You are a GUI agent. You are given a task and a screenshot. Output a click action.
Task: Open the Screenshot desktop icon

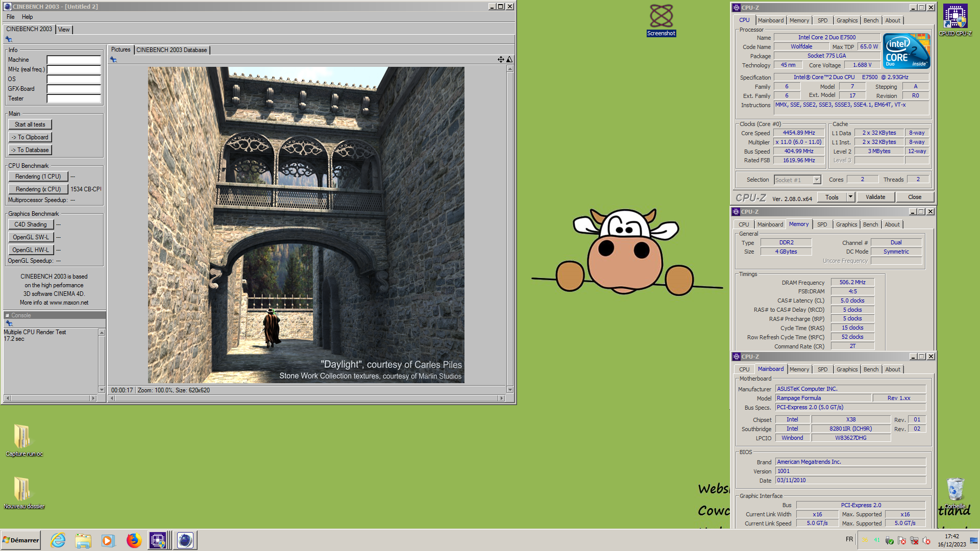661,20
